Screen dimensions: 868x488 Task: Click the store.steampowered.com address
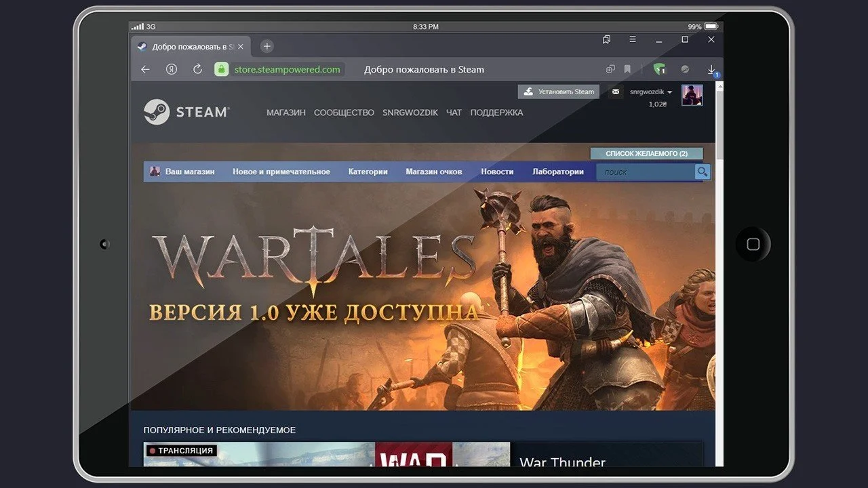288,69
